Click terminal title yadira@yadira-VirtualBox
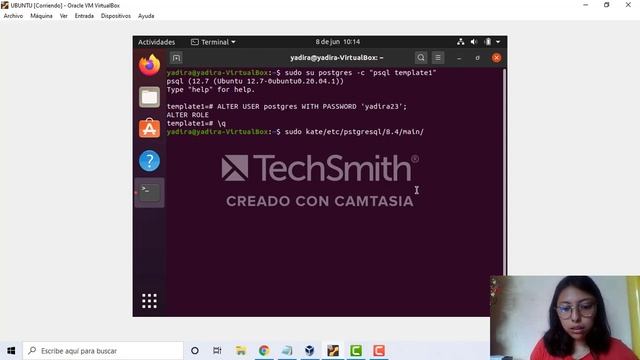Screen dimensions: 640x360 point(337,58)
